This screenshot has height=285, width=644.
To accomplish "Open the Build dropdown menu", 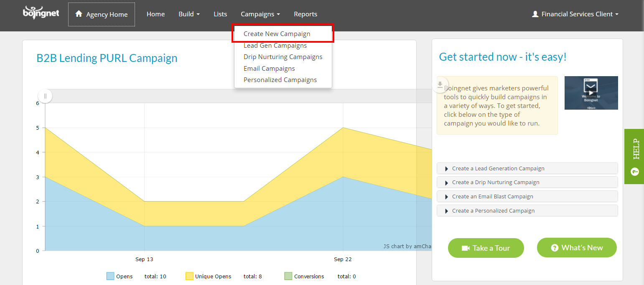I will [189, 14].
